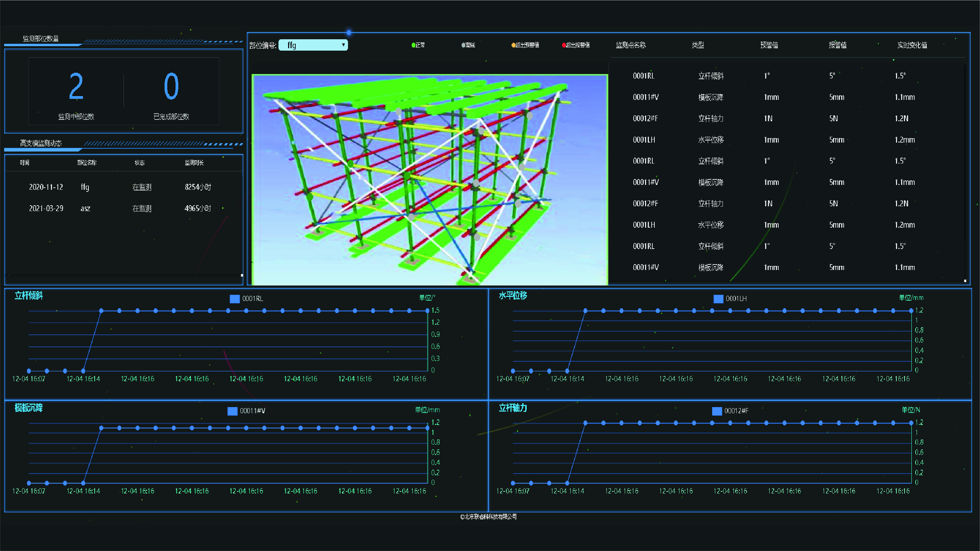Click the 实时变化值 column header

[912, 45]
